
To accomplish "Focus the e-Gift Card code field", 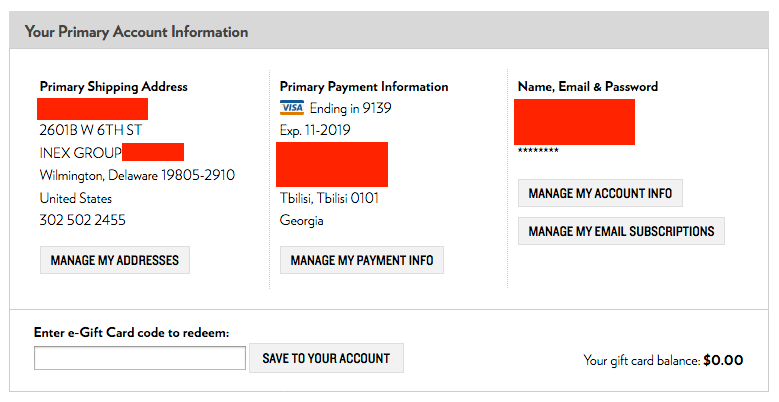I will [140, 358].
